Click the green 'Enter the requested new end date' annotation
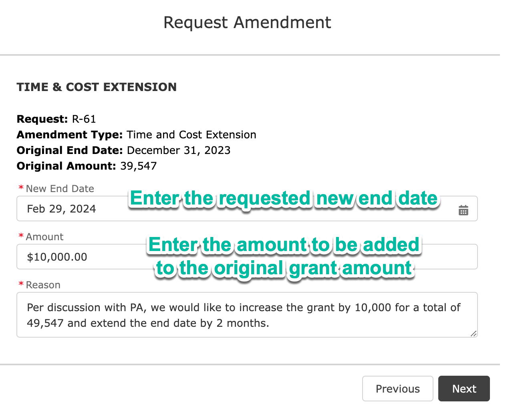This screenshot has height=409, width=532. pyautogui.click(x=284, y=198)
